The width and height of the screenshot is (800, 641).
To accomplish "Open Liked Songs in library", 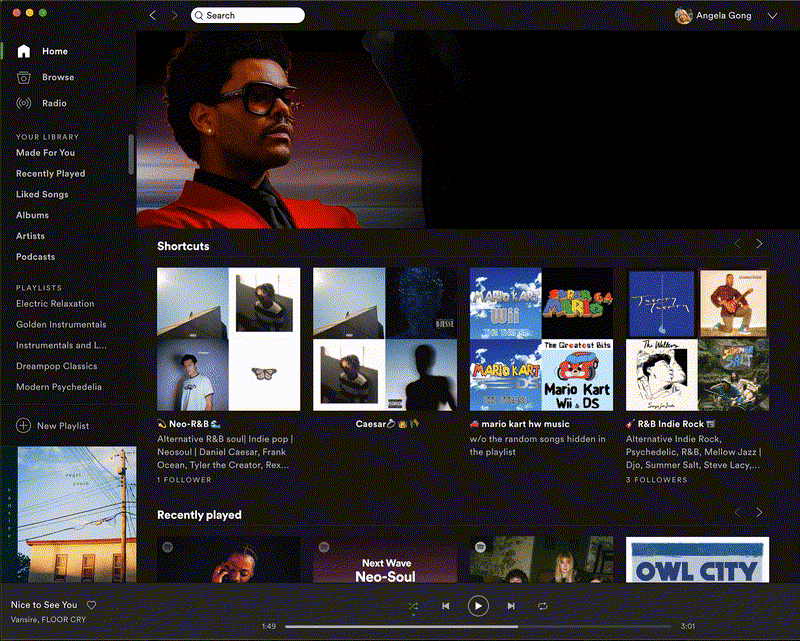I will [42, 194].
